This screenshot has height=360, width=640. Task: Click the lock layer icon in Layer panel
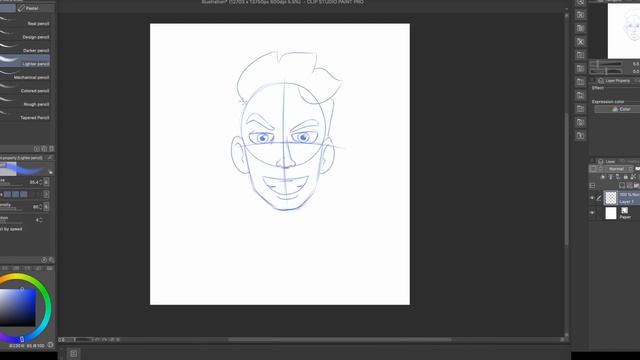coord(625,177)
